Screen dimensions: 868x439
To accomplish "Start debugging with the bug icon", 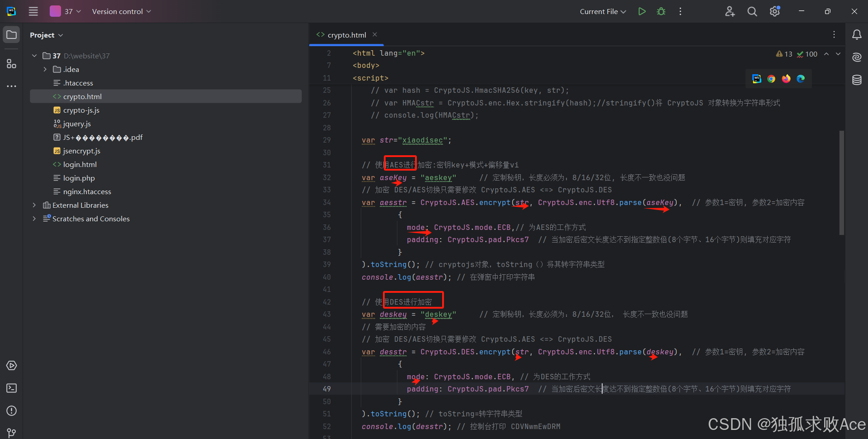I will point(661,11).
